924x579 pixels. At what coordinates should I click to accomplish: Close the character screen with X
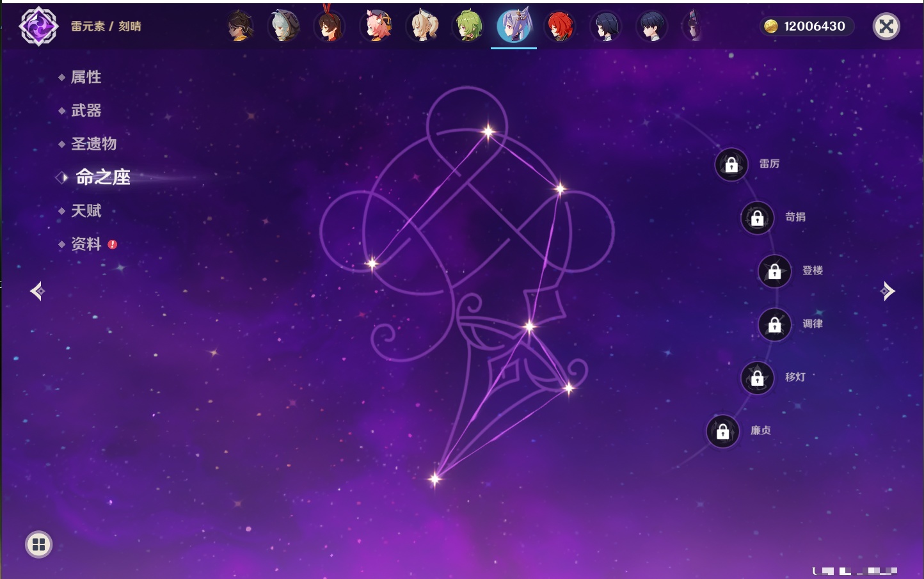pos(886,26)
